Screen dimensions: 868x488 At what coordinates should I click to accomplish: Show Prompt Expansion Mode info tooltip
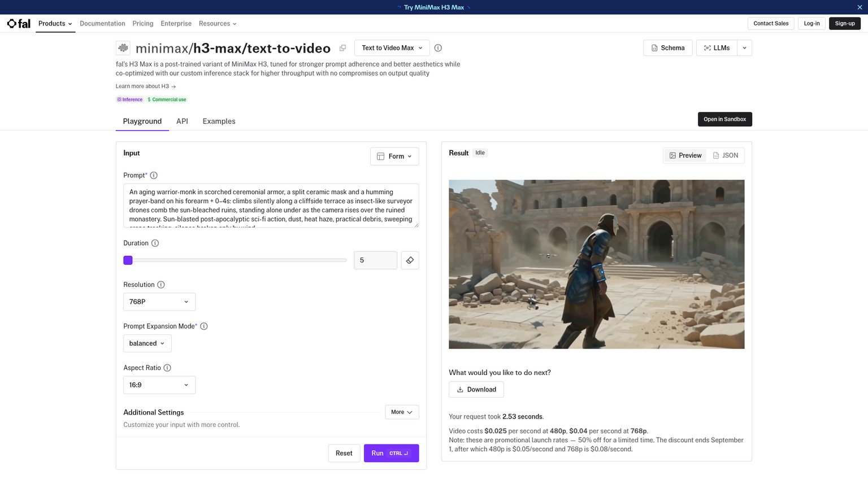204,326
